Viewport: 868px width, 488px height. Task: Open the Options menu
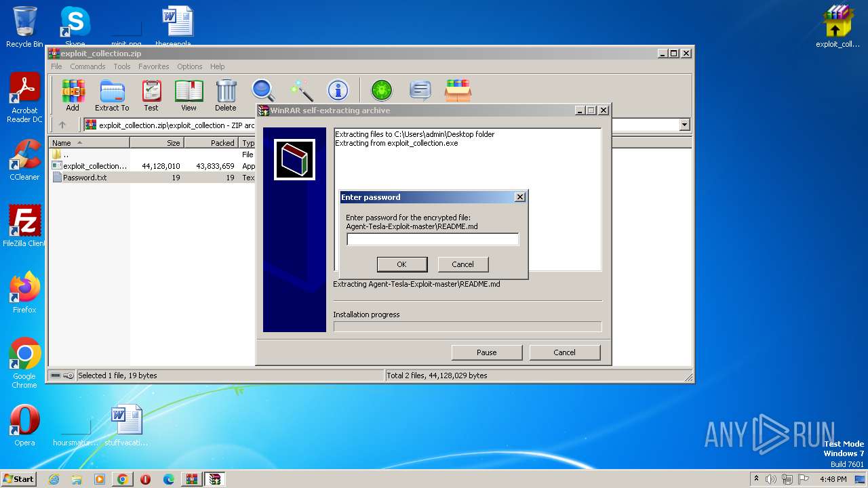[x=190, y=66]
